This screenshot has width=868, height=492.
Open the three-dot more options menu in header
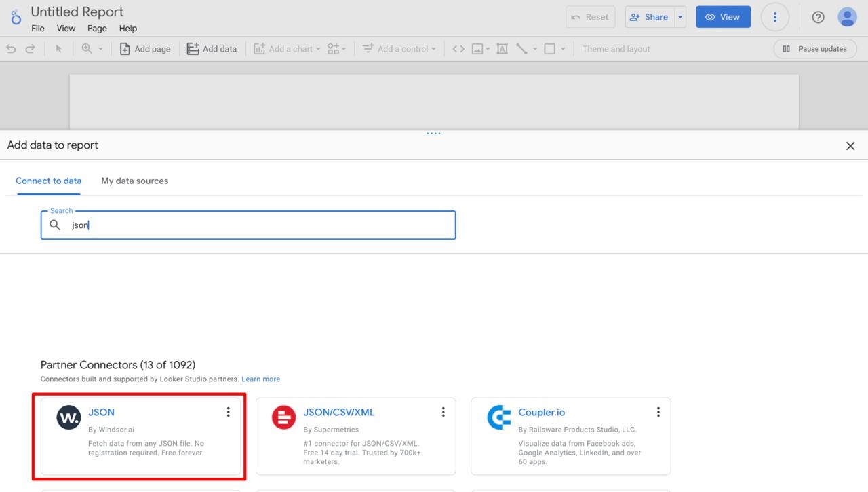point(775,17)
